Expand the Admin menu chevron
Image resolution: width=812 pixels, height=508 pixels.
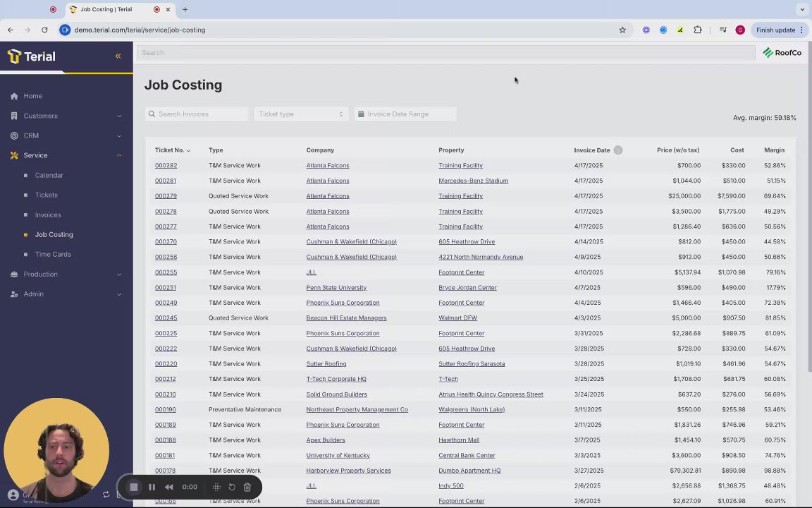point(119,294)
